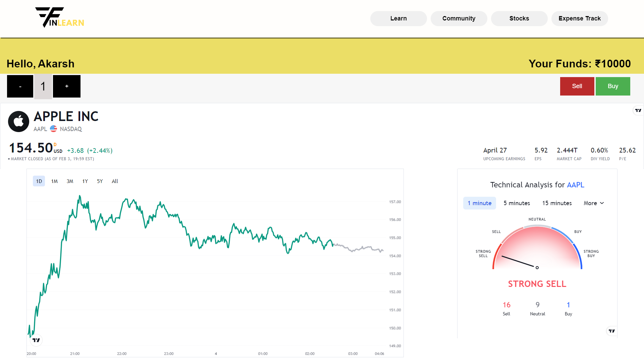
Task: Select the 1 minute analysis interval
Action: pyautogui.click(x=479, y=203)
